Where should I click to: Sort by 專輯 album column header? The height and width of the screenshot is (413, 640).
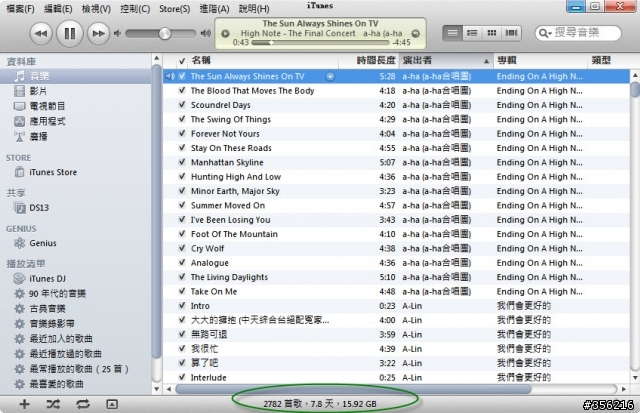pyautogui.click(x=541, y=61)
